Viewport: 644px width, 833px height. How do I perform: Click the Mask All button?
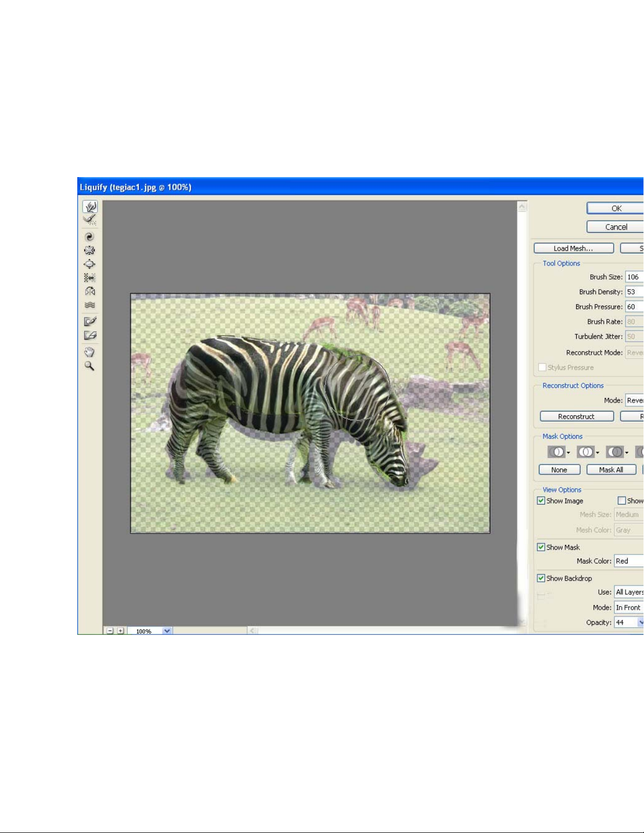(x=611, y=470)
